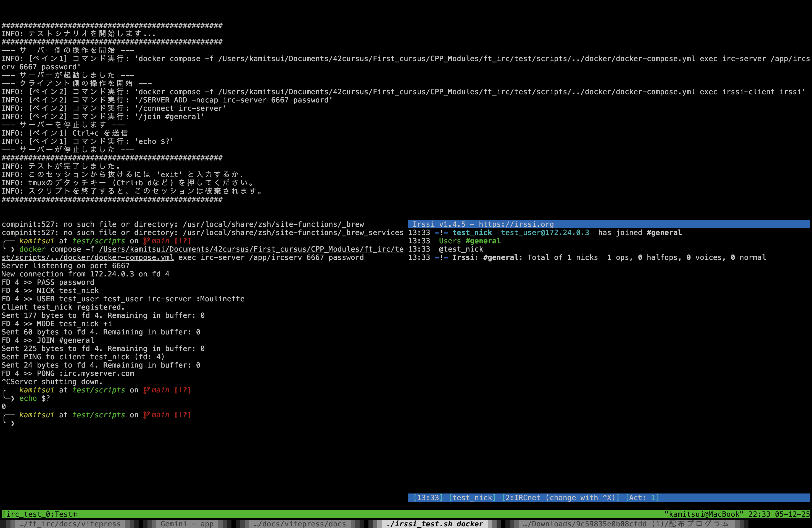Viewport: 812px width, 528px height.
Task: Click the Act: 1 activity indicator
Action: pos(642,498)
